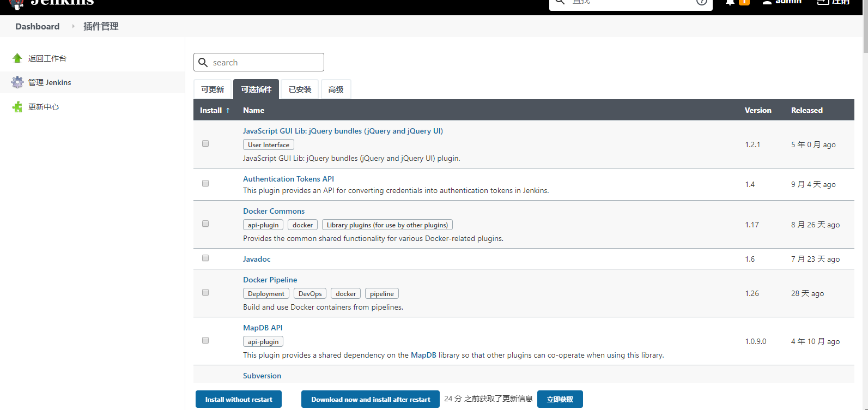Enable the Javadoc plugin checkbox
Viewport: 868px width, 410px height.
205,258
